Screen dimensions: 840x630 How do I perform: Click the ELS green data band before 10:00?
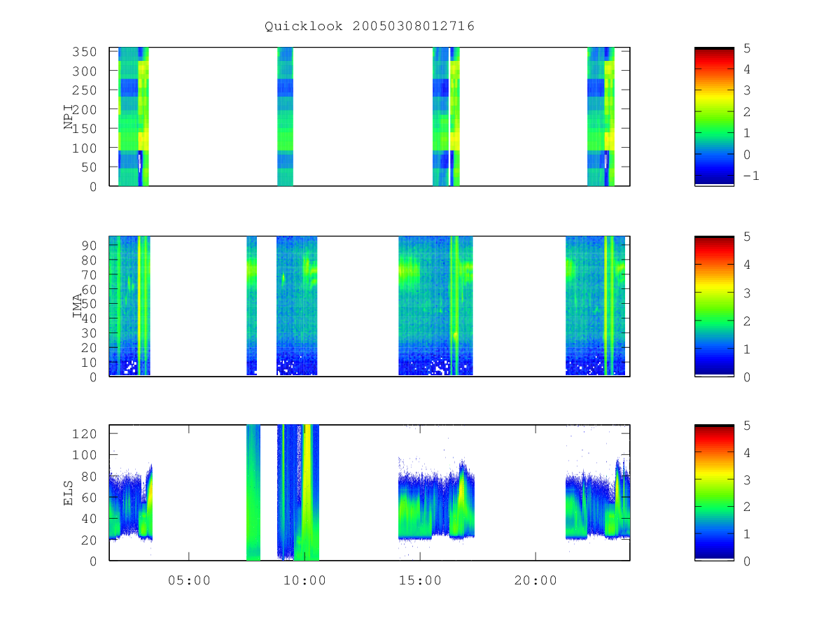click(253, 493)
